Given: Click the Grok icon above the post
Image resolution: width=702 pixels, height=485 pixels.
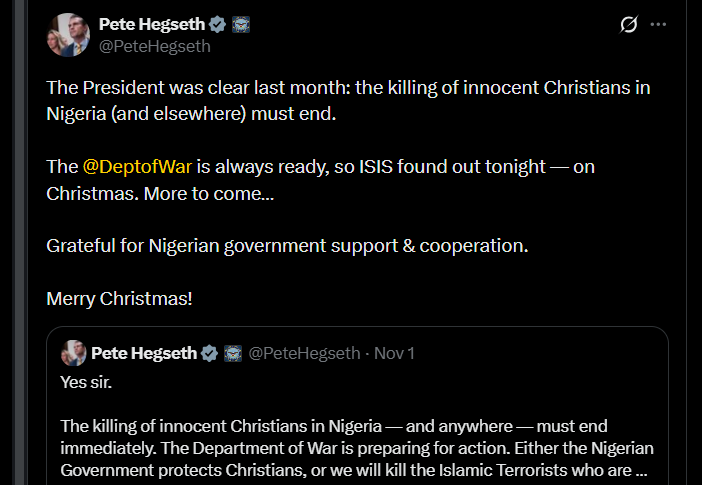Looking at the screenshot, I should tap(629, 25).
